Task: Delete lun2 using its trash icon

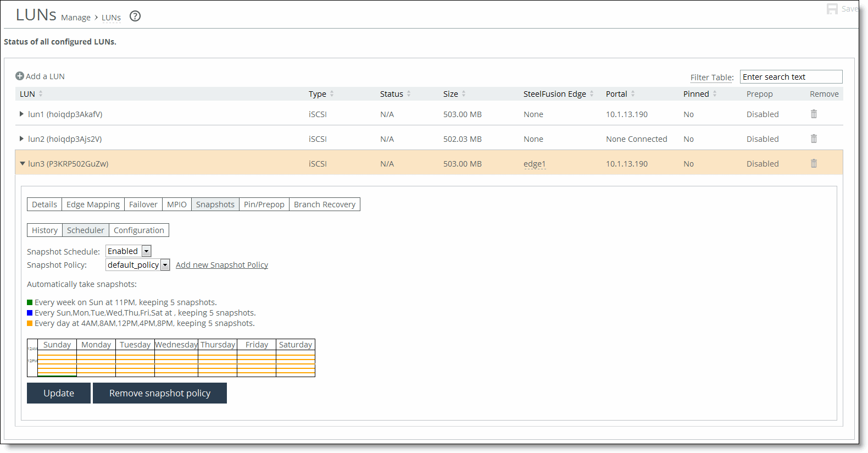Action: point(814,139)
